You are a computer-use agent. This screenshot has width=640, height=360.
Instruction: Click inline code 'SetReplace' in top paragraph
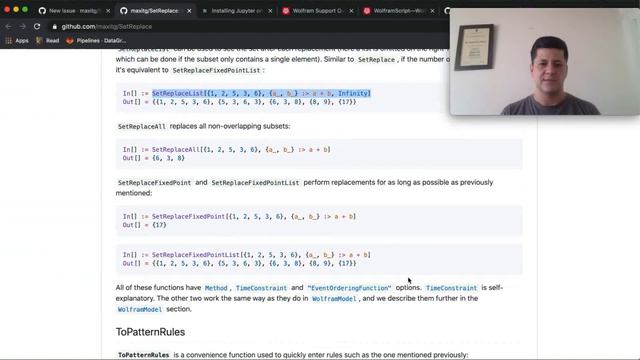pyautogui.click(x=376, y=60)
